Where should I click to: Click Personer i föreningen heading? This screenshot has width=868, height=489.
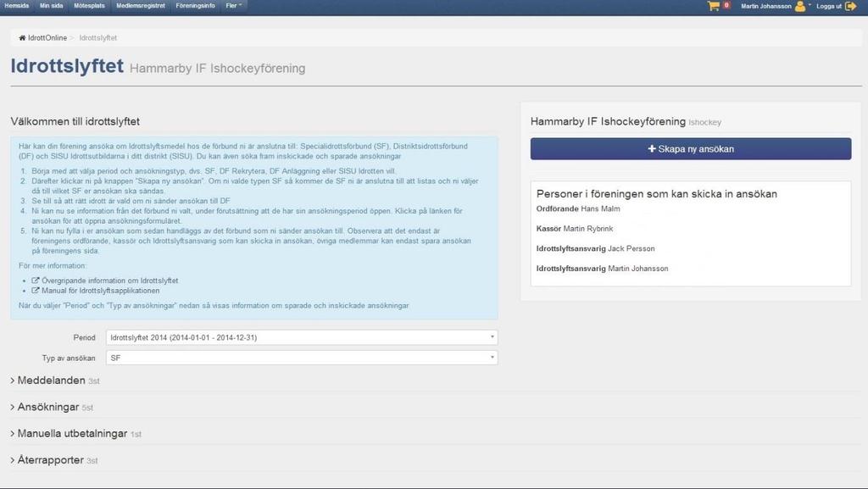click(x=657, y=193)
